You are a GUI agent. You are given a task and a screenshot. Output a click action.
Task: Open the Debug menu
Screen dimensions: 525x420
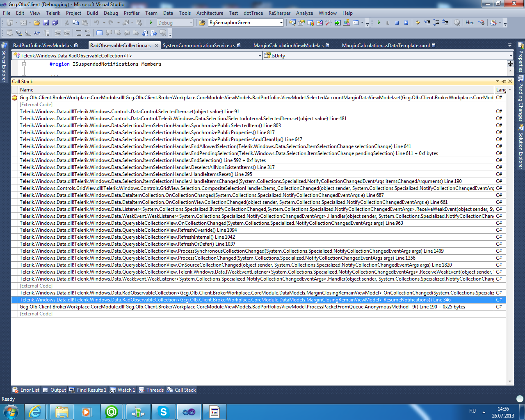111,13
